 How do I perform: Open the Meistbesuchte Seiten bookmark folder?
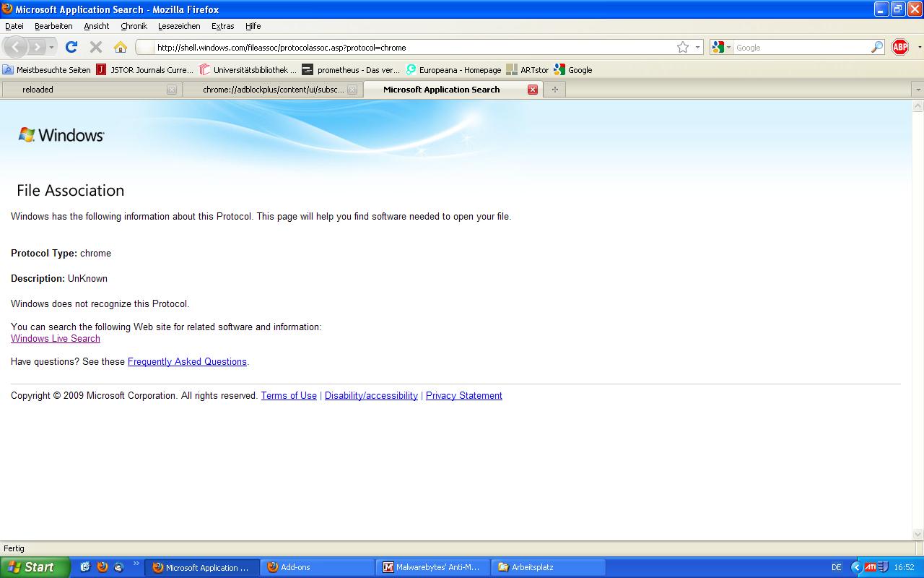[x=47, y=70]
